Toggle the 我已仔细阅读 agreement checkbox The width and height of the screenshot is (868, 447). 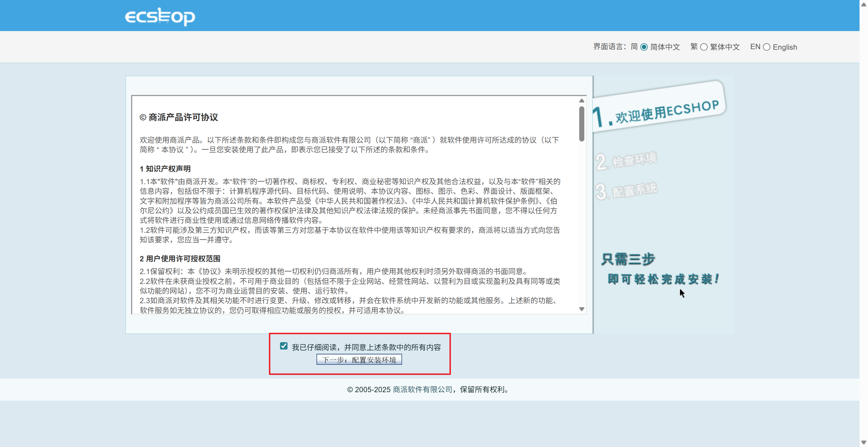[284, 346]
